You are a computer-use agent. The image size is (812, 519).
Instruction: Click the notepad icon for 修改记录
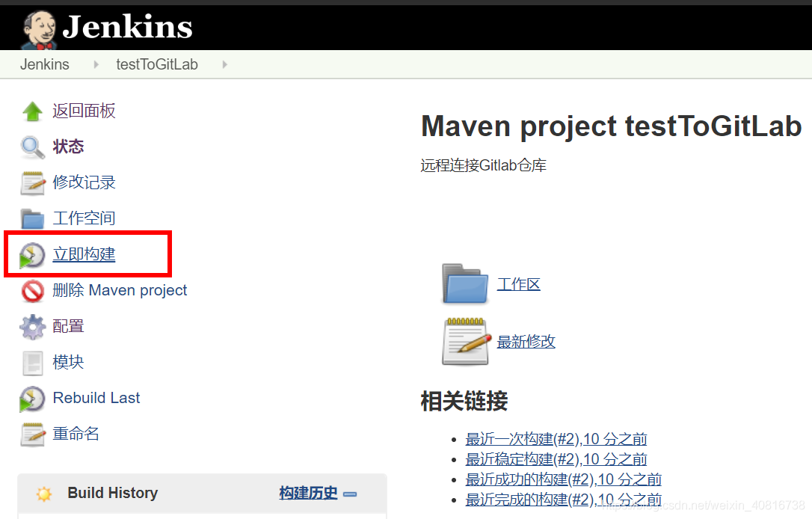33,182
